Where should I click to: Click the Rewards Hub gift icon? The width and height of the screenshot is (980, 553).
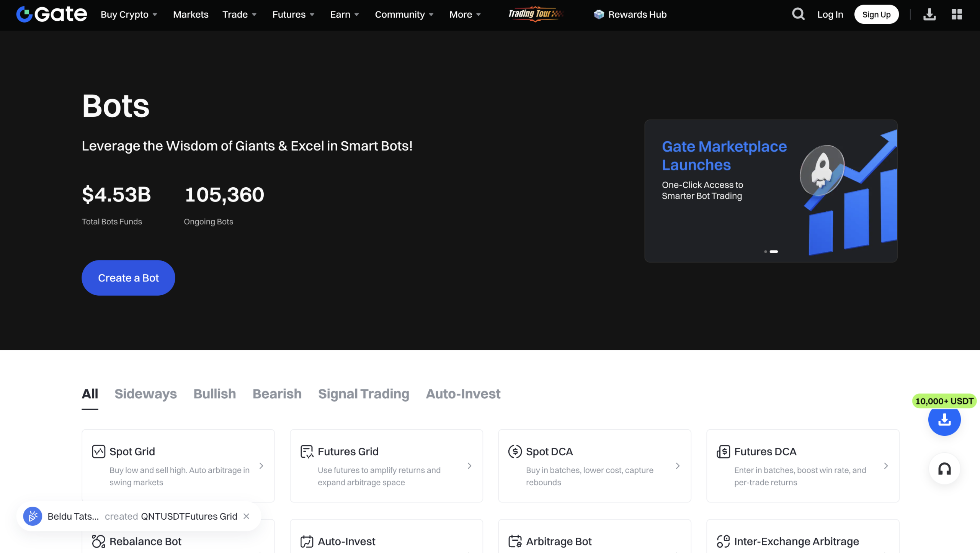599,15
